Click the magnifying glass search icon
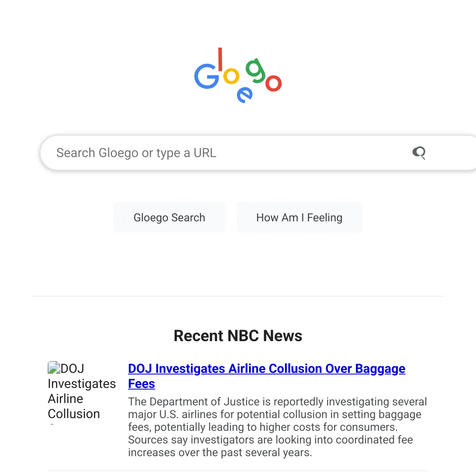476x476 pixels. pos(419,153)
